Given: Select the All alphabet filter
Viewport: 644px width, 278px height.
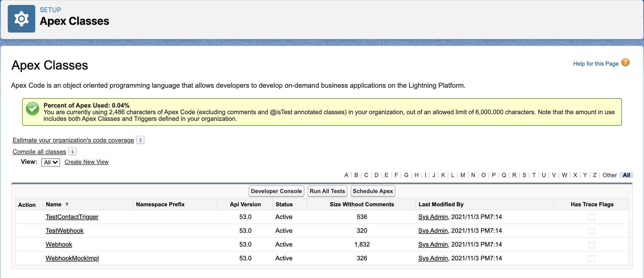Looking at the screenshot, I should point(626,175).
